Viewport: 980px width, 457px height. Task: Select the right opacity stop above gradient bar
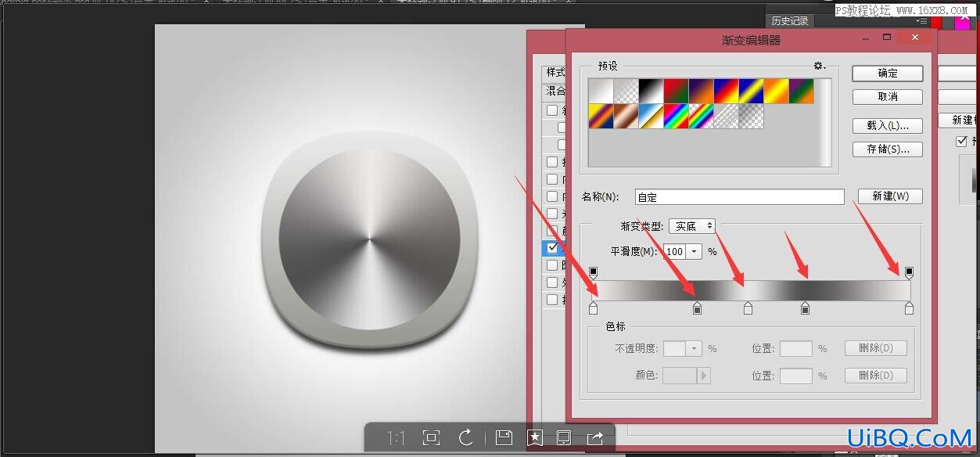point(909,272)
